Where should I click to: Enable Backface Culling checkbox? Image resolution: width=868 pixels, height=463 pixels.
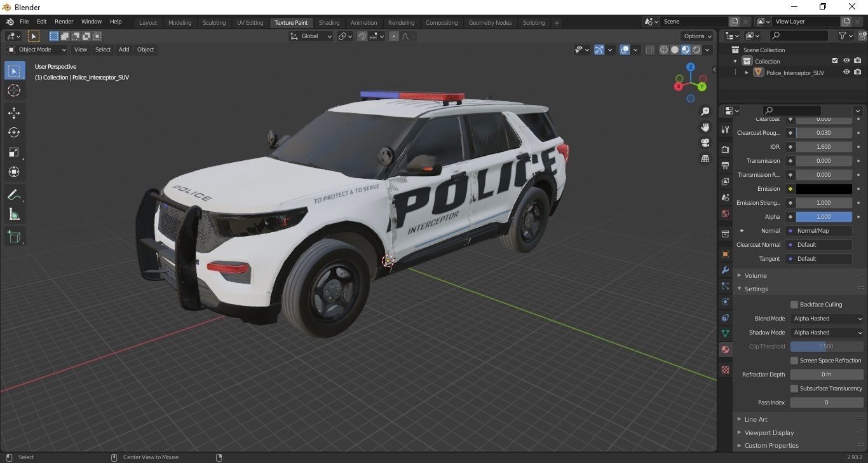[794, 305]
